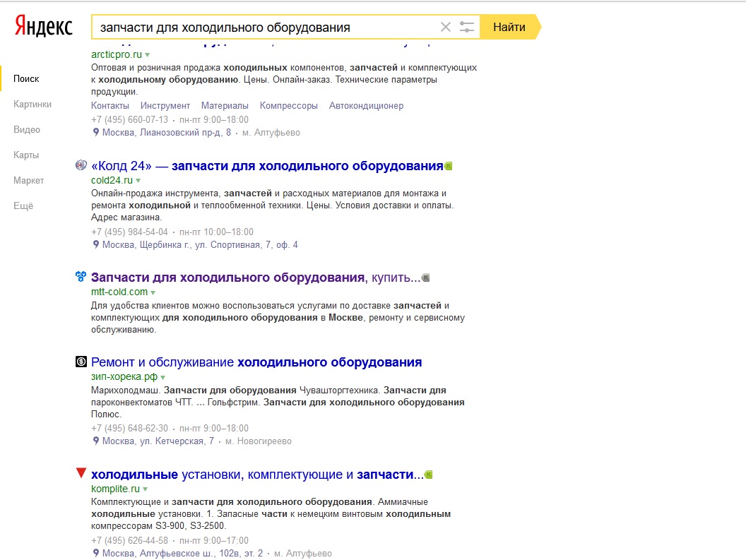Screen dimensions: 746x560
Task: Open the холодильные установки, комплектующие result title
Action: click(x=257, y=475)
